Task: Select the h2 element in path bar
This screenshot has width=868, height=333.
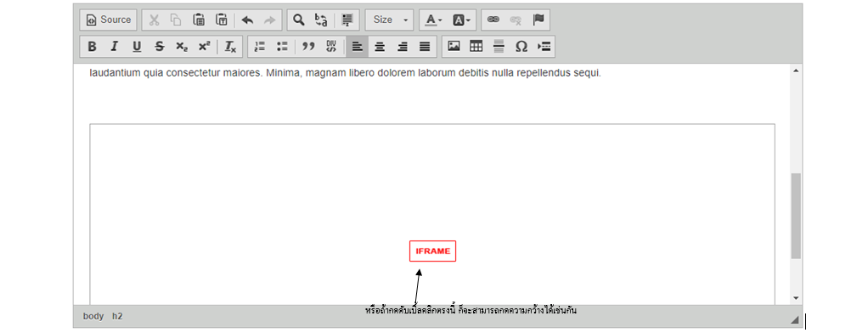Action: [x=117, y=316]
